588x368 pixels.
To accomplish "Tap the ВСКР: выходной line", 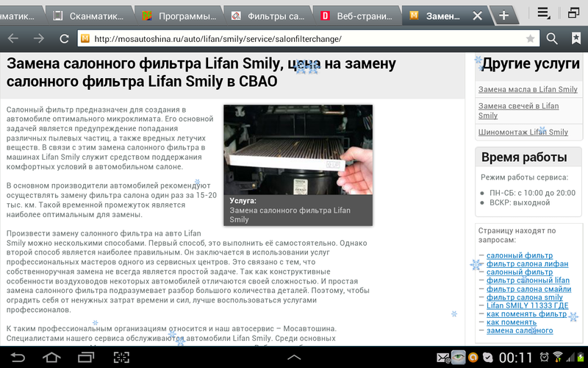I will 520,203.
